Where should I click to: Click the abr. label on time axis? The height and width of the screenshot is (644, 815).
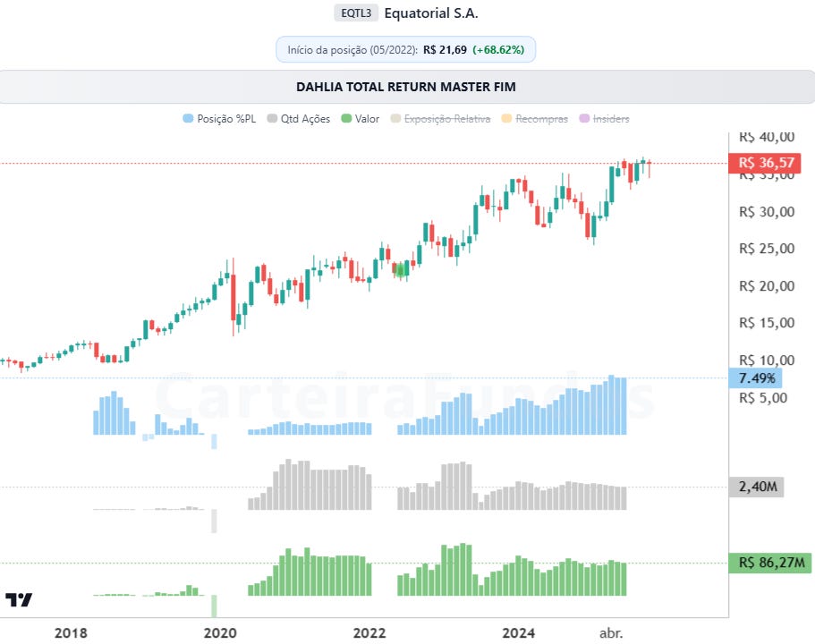[611, 633]
